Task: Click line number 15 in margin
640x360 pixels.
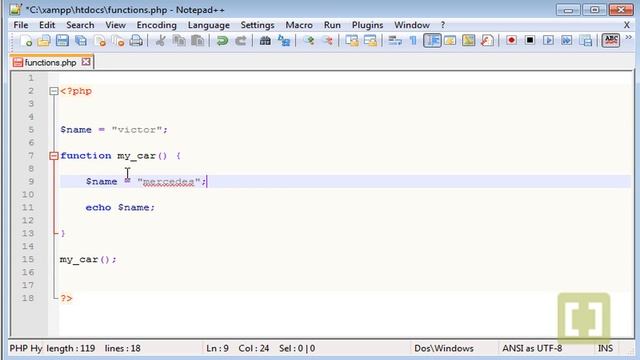Action: [x=28, y=259]
